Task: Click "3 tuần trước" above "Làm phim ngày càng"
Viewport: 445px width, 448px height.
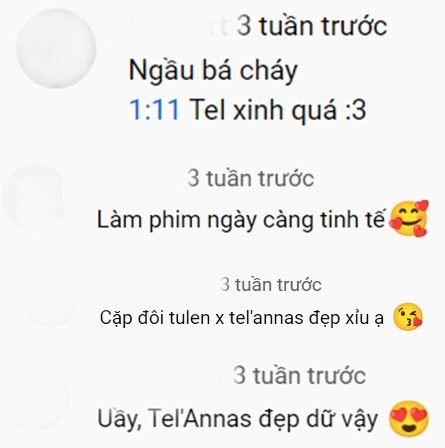Action: [251, 178]
